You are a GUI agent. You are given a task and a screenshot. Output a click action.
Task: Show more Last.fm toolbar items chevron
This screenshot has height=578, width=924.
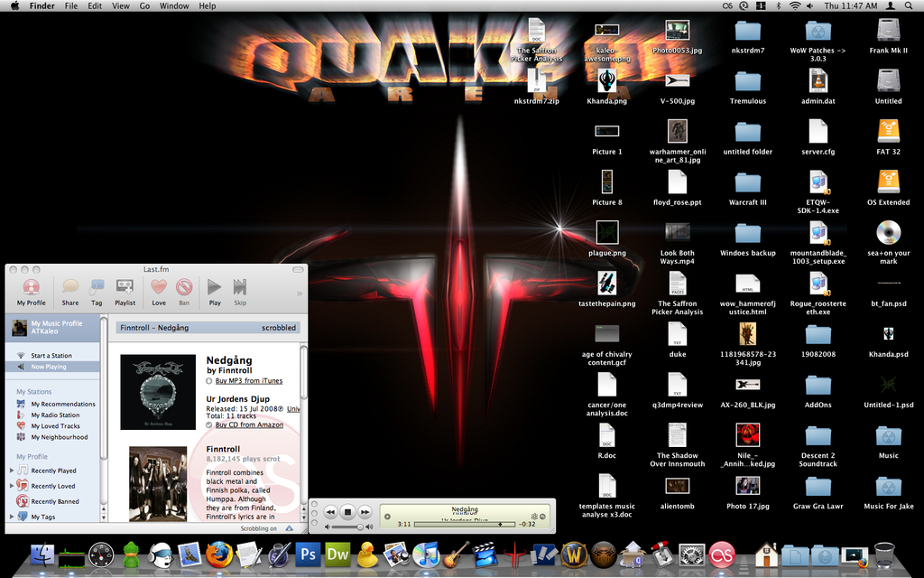(x=300, y=294)
